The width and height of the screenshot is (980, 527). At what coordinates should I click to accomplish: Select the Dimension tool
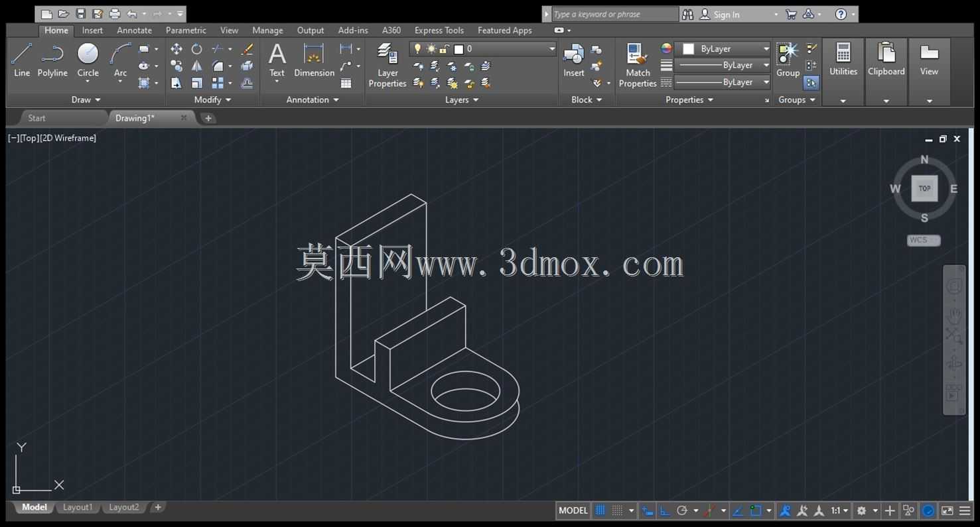tap(314, 60)
